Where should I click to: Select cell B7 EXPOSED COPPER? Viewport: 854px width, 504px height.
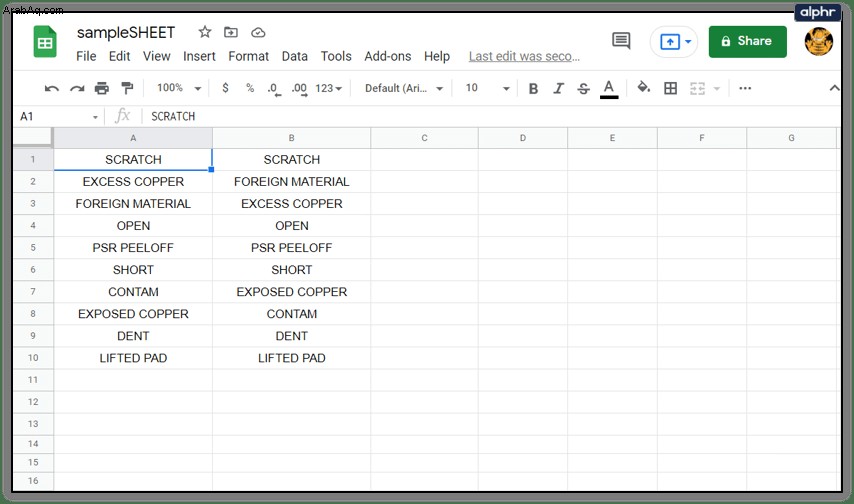(291, 292)
